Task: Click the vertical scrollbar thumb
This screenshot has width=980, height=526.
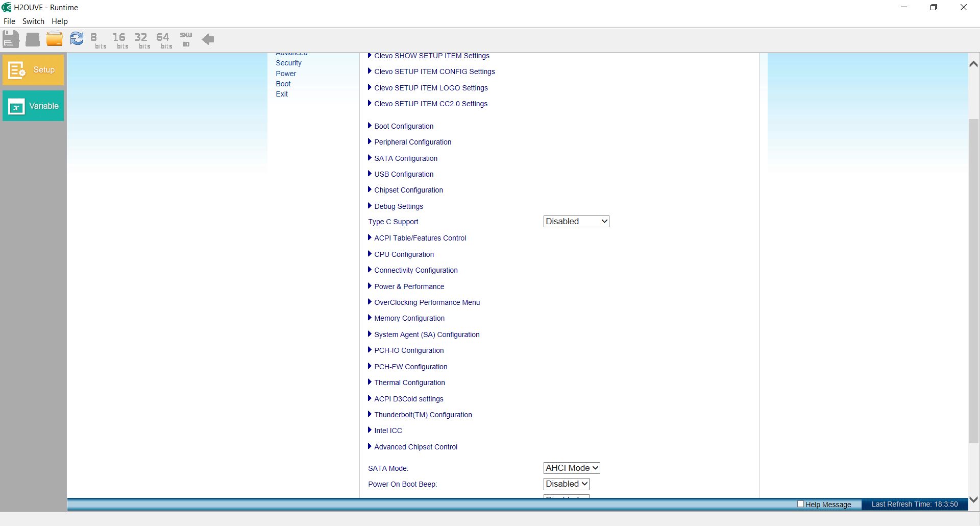Action: pyautogui.click(x=974, y=281)
